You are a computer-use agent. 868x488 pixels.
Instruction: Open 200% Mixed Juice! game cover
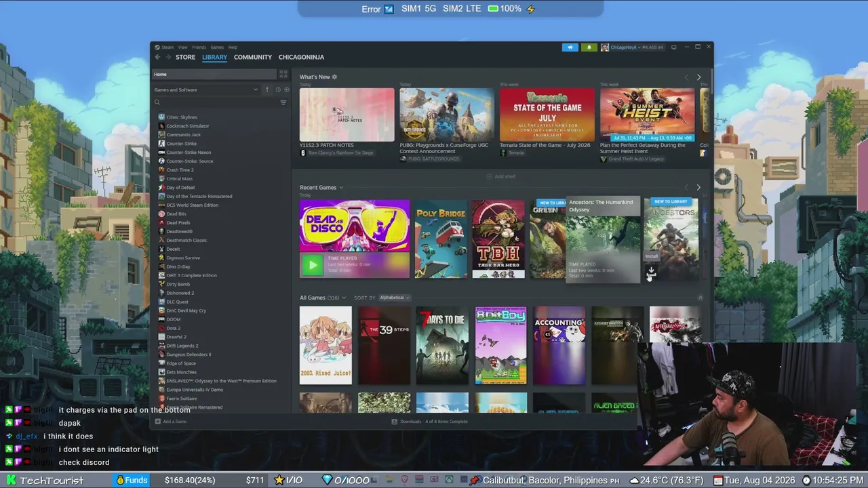325,346
